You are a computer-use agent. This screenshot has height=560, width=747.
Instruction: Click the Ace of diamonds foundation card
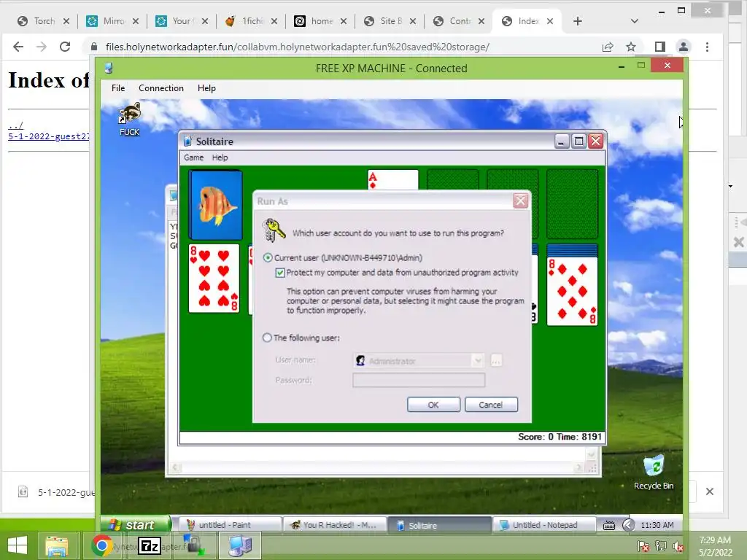pos(393,180)
